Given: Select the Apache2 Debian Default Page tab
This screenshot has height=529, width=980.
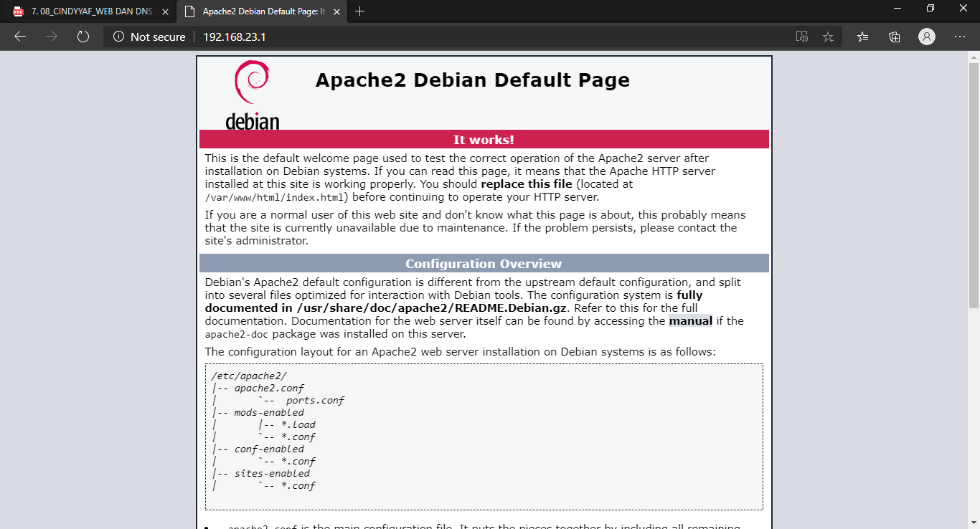Looking at the screenshot, I should [261, 11].
